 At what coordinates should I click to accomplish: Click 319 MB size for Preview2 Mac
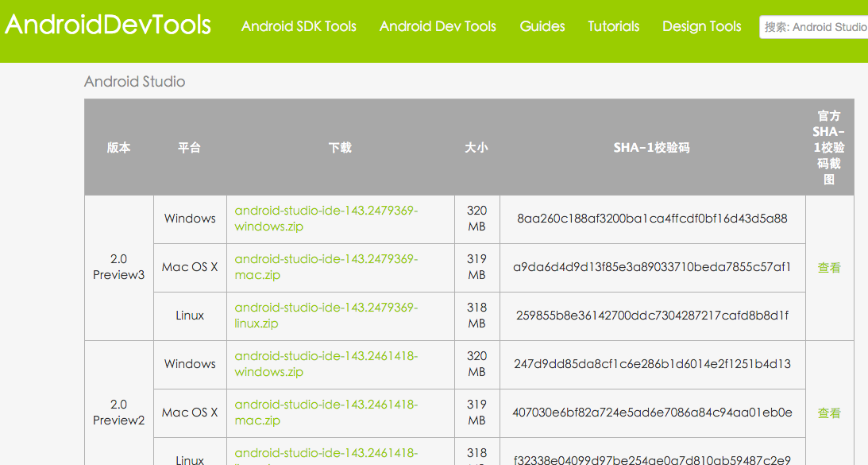click(x=476, y=413)
